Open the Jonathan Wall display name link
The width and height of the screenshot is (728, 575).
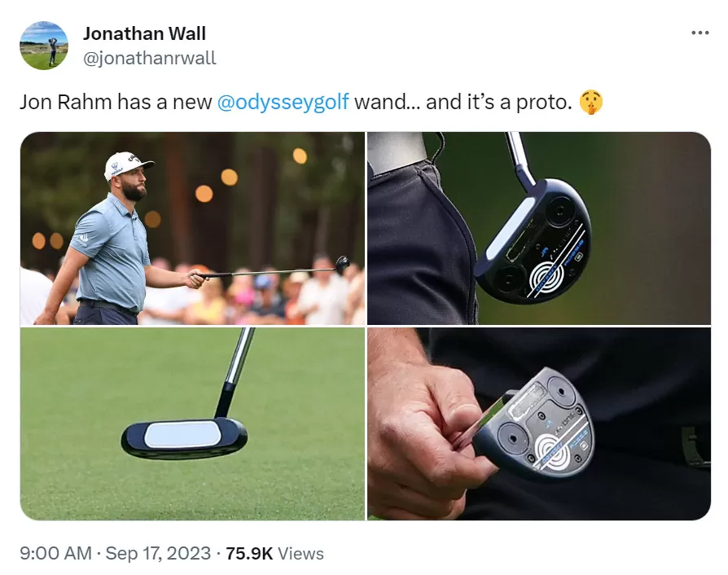144,33
